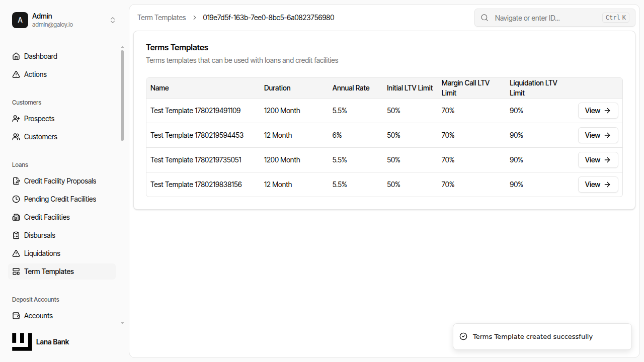Navigate to Credit Facilities

tap(62, 217)
